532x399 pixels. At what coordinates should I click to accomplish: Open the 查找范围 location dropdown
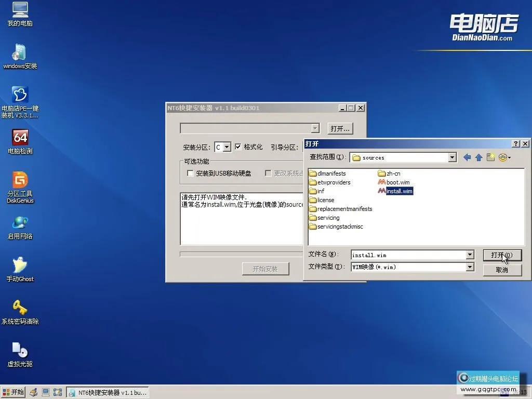tap(451, 157)
